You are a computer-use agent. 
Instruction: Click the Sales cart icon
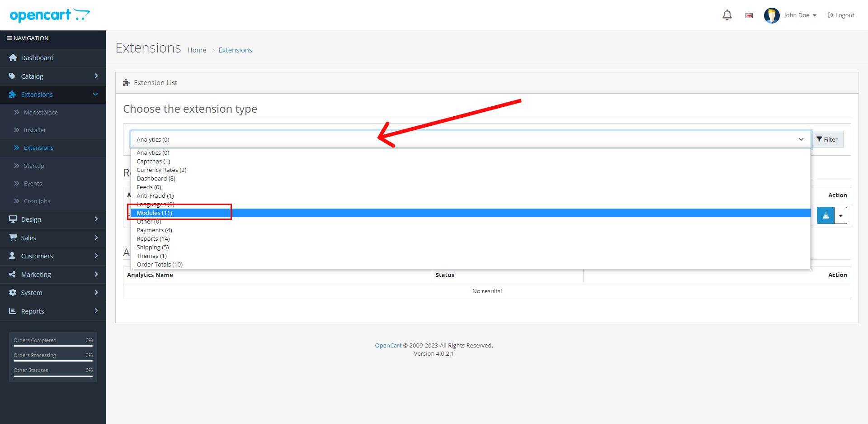pos(13,238)
